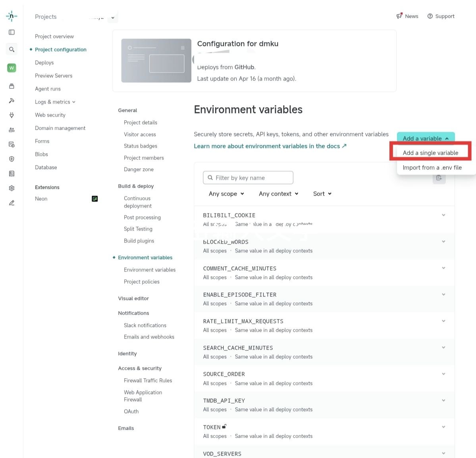
Task: Open the OAuth settings link
Action: (131, 412)
